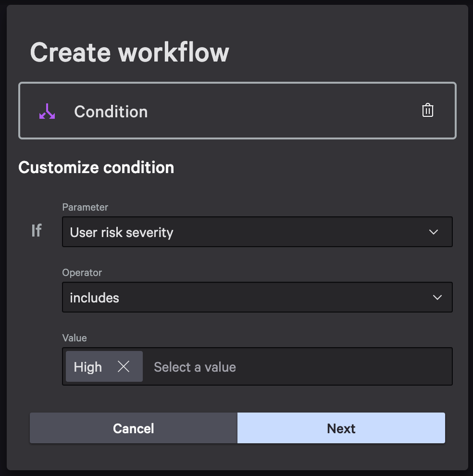Click the Select a value placeholder field
The image size is (473, 476).
194,367
